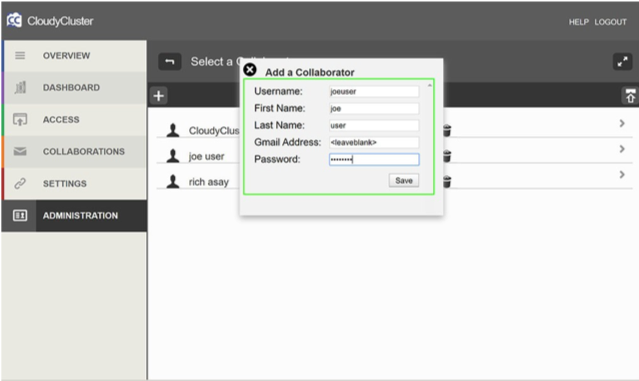
Task: Click the Dashboard chart icon
Action: pyautogui.click(x=20, y=87)
